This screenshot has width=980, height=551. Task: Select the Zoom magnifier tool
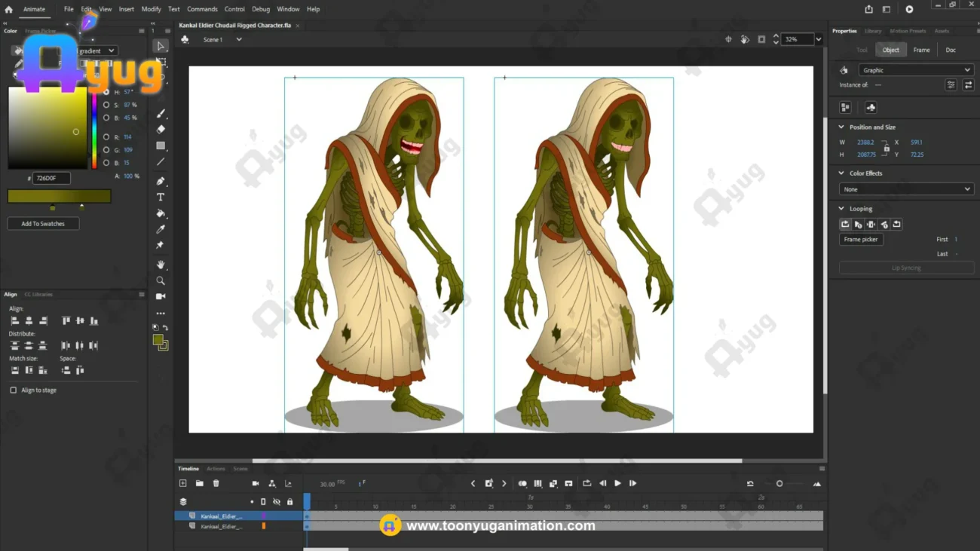click(161, 280)
